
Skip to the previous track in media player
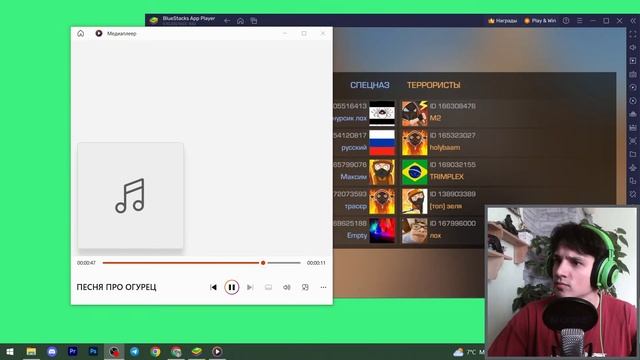(213, 287)
